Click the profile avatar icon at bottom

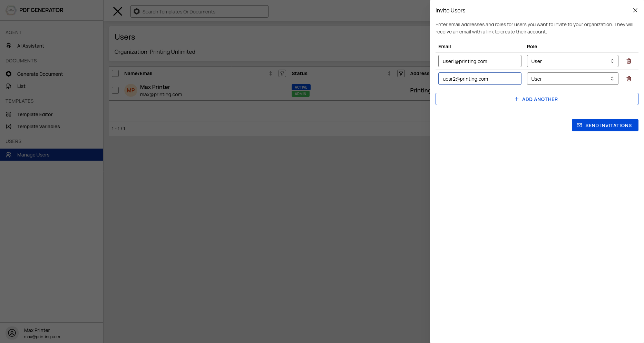[x=12, y=333]
